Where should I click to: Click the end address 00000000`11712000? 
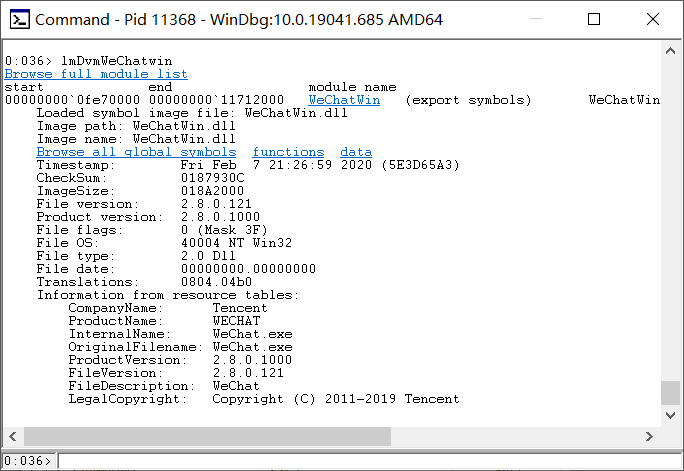216,100
